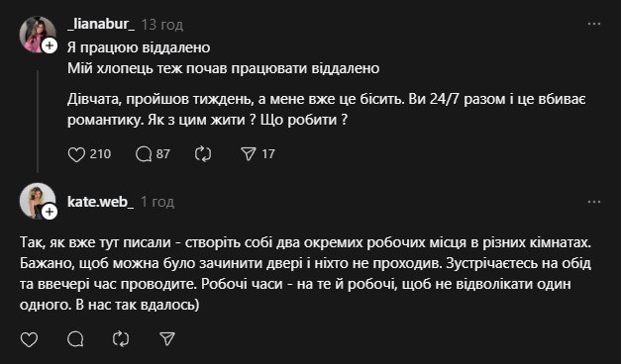Open the post text "Я працюю віддалено"
The image size is (621, 364).
[x=139, y=47]
